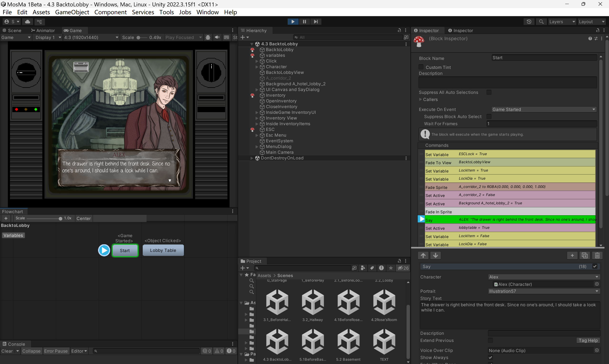Add block with Flowchart plus button
Screen dimensions: 609x364
tap(6, 218)
